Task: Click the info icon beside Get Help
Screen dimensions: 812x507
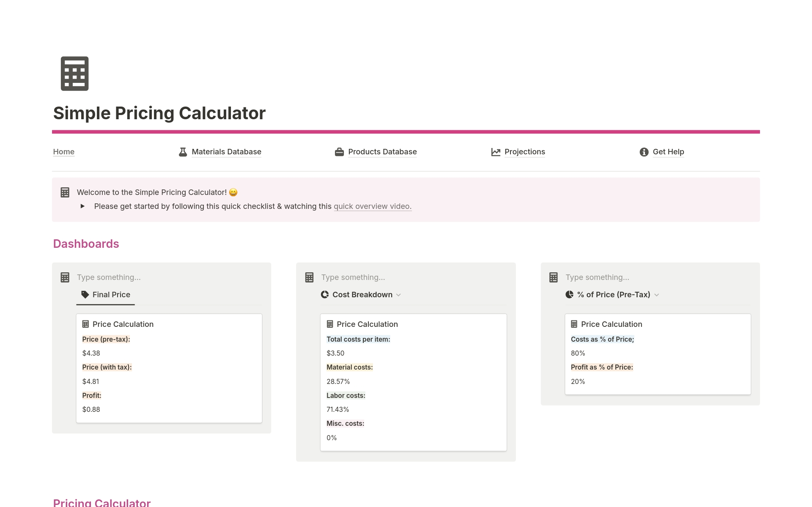Action: (x=644, y=152)
